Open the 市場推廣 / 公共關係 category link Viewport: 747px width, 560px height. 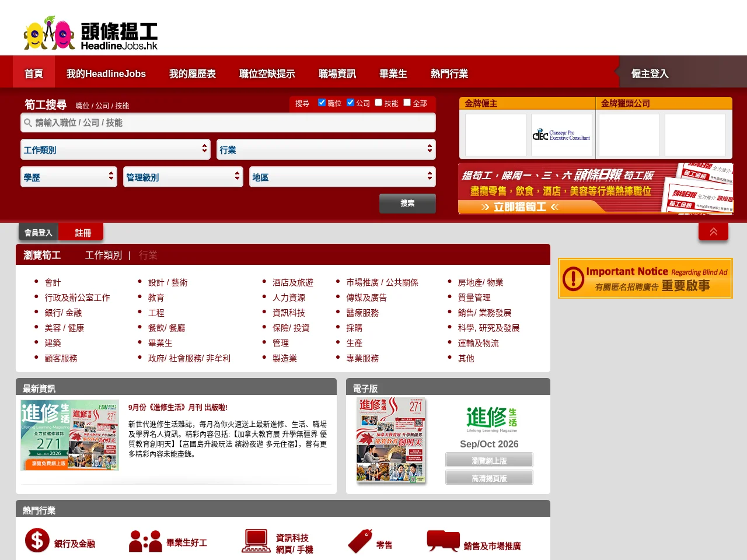(x=382, y=282)
